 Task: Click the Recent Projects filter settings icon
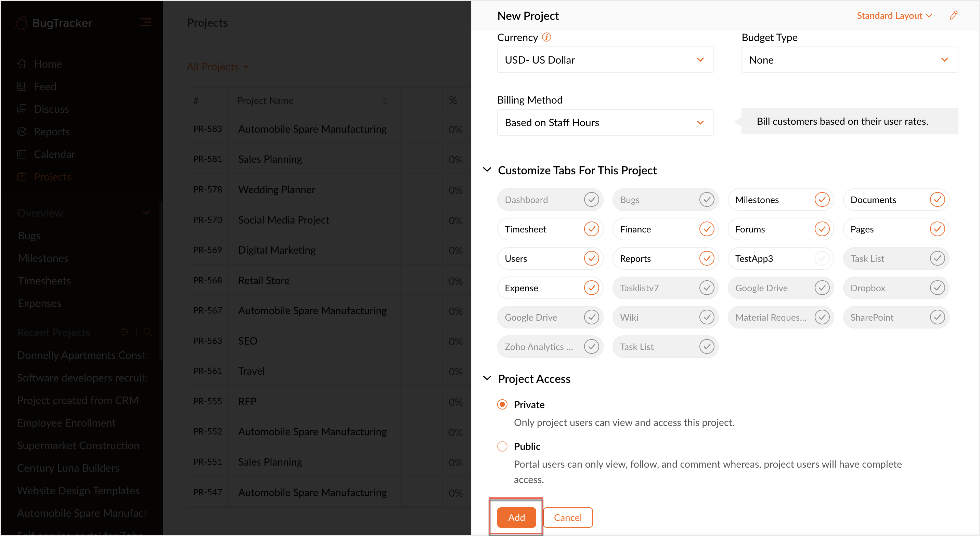pyautogui.click(x=125, y=332)
